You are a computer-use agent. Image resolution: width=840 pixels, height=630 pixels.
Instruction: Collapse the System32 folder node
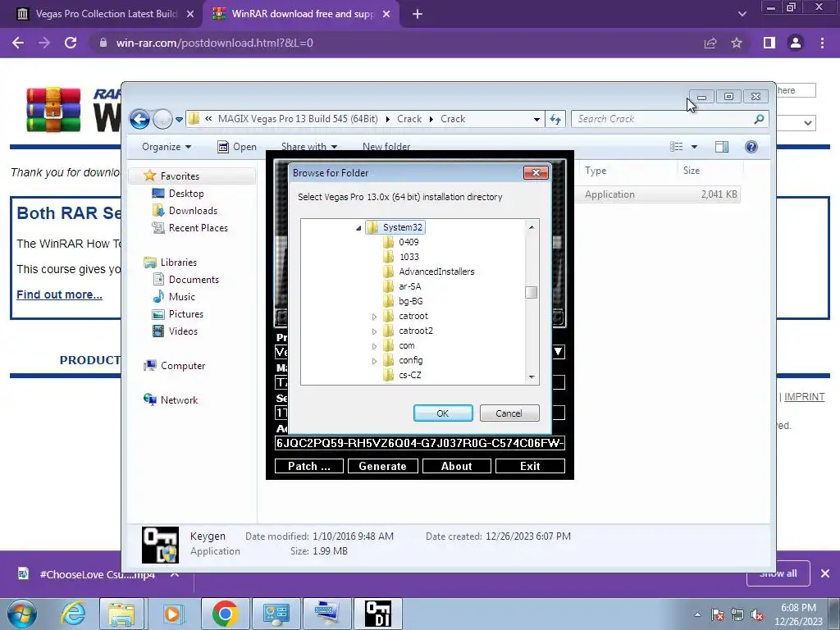358,228
